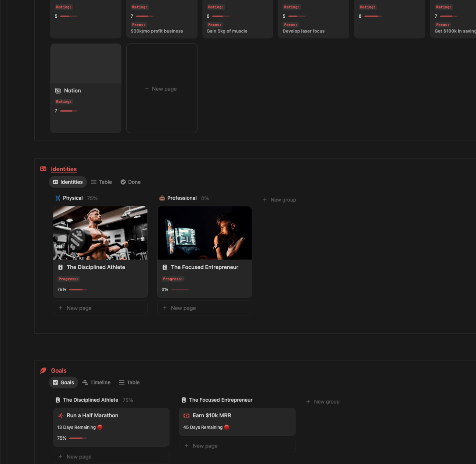Click the Physical group DNA icon
This screenshot has height=464, width=476.
(x=57, y=198)
